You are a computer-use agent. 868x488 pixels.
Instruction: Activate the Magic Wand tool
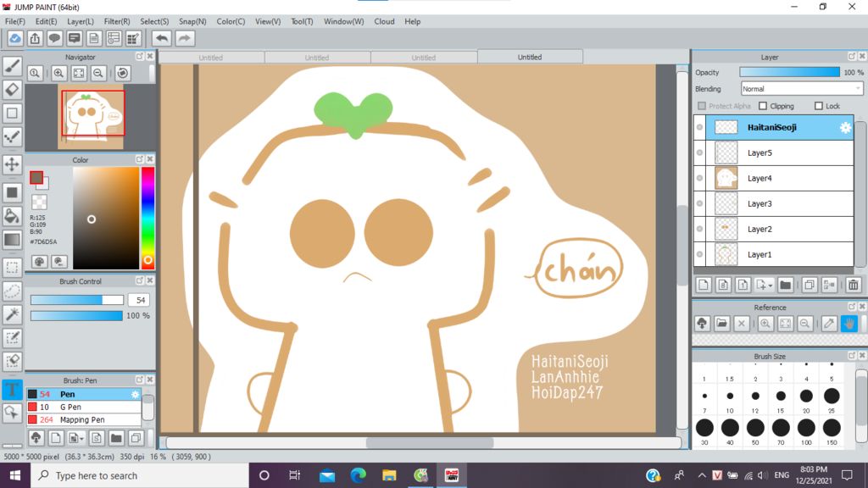(12, 314)
